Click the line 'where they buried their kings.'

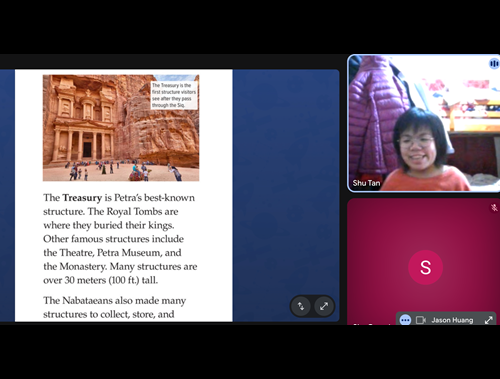click(109, 225)
